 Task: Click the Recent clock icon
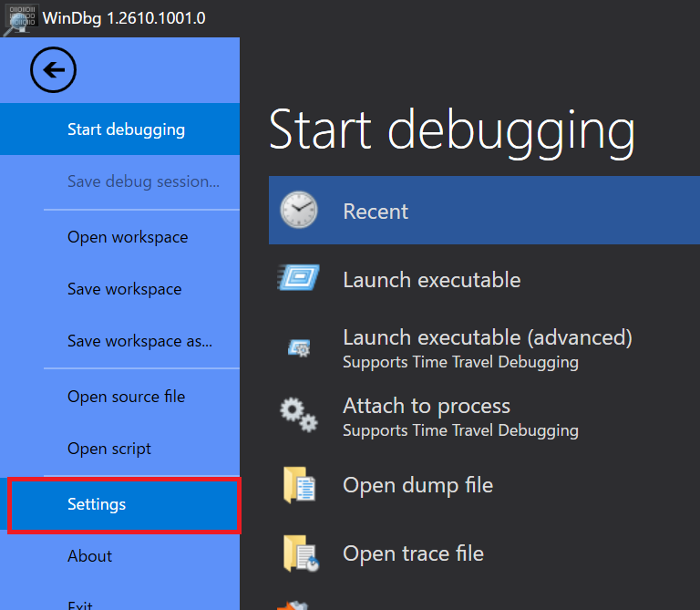coord(299,210)
